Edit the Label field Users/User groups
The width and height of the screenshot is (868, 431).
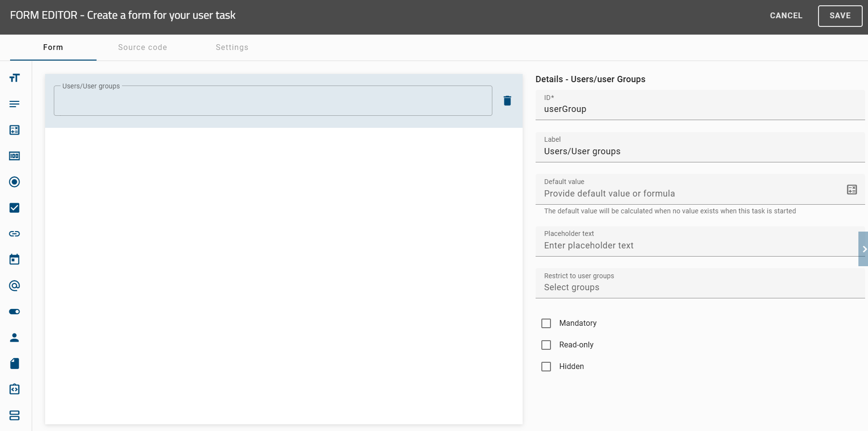point(700,147)
